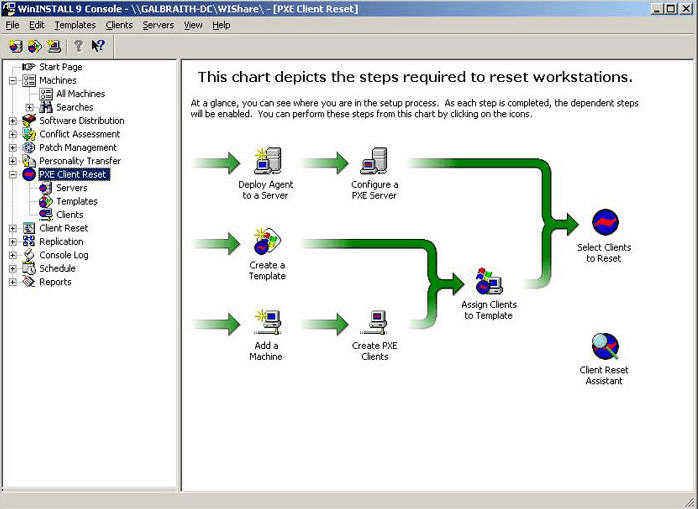Click the Software Distribution tree icon
698x509 pixels.
[29, 121]
